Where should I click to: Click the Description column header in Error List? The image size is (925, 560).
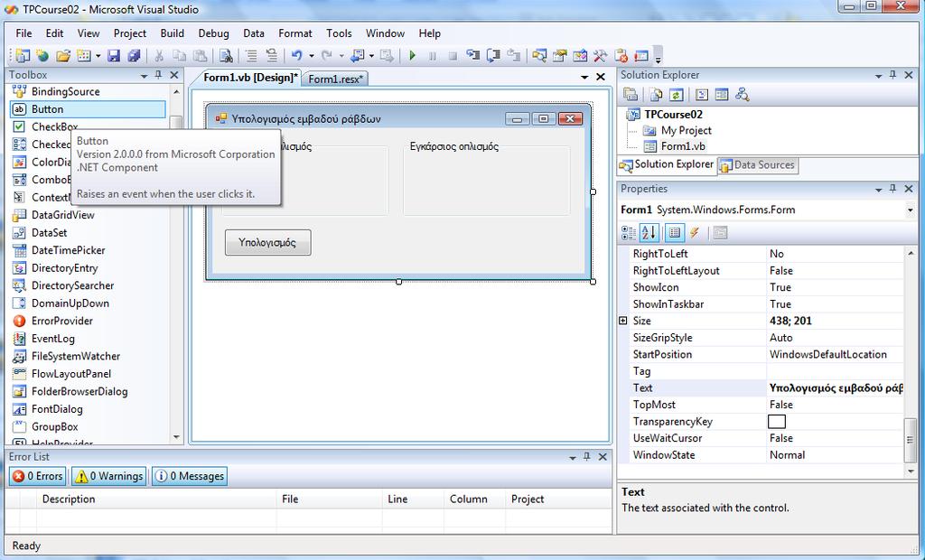(x=156, y=499)
